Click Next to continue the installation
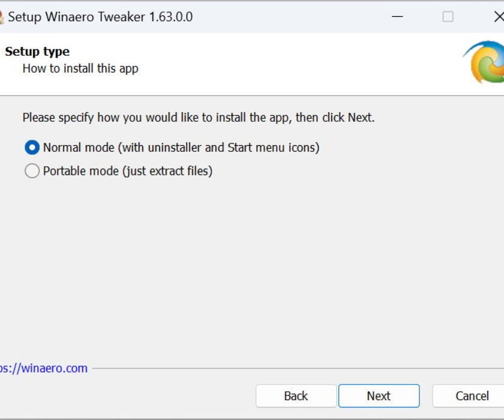 pos(379,396)
